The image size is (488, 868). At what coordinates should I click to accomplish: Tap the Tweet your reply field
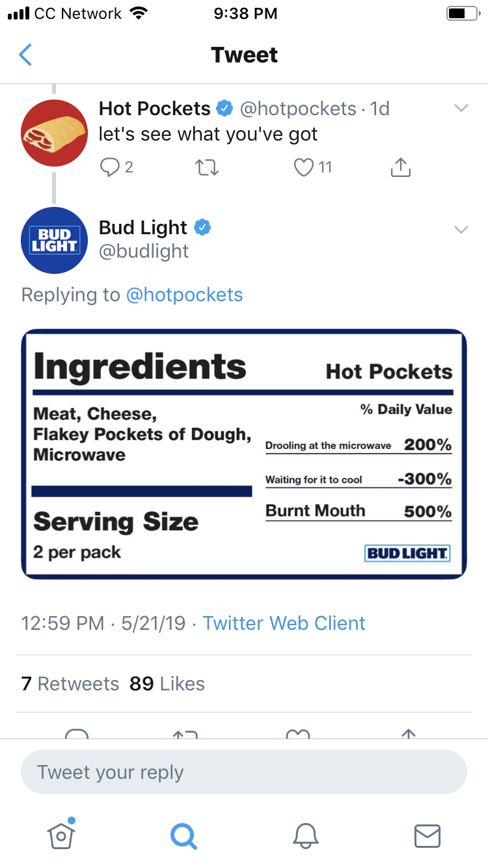click(x=244, y=772)
